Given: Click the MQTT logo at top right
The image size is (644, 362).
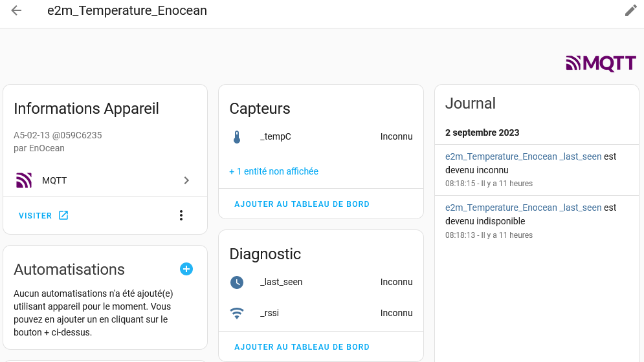Looking at the screenshot, I should coord(601,63).
